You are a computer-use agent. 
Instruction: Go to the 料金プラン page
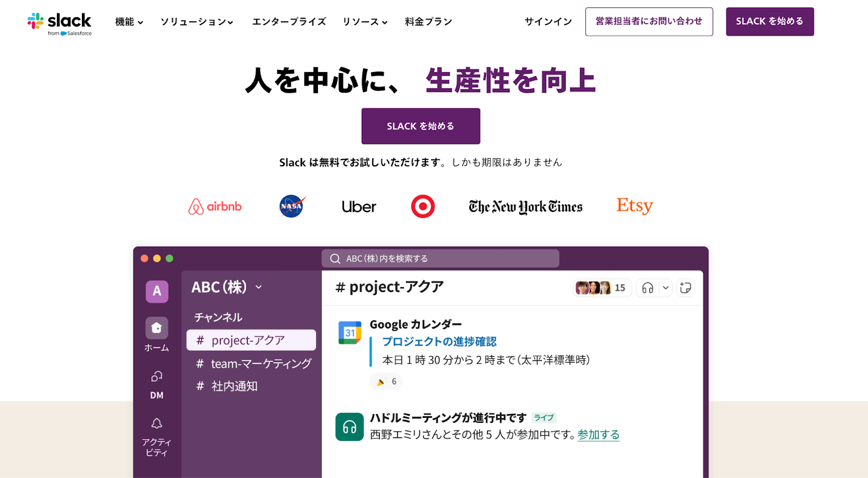(429, 22)
